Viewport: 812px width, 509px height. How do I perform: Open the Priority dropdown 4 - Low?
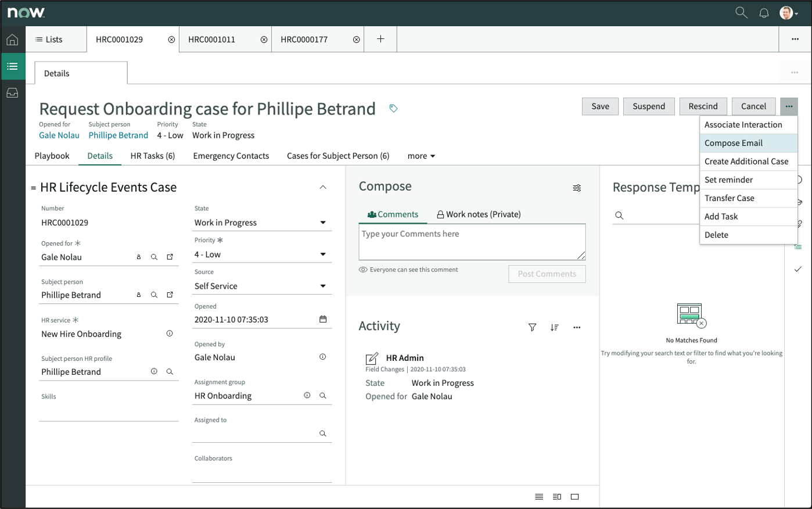[262, 254]
